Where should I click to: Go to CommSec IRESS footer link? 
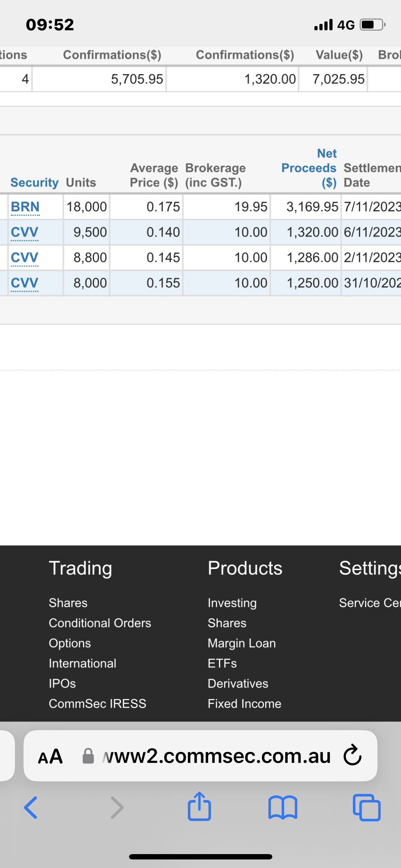97,703
